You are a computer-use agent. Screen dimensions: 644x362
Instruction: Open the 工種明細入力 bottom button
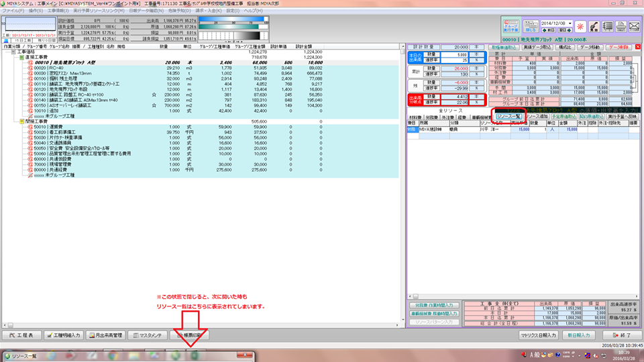(63, 335)
